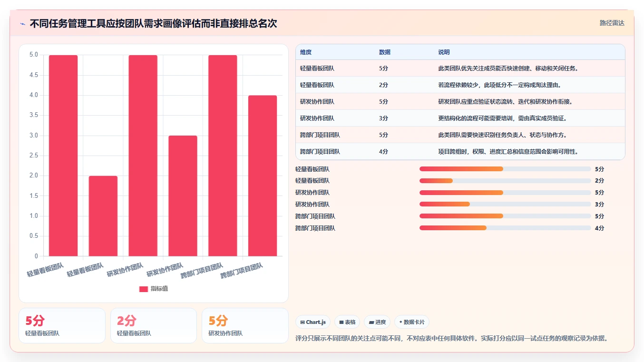Click text '此类团队优先关注成员能否快速创建、移动和关闭任务。'

click(x=508, y=68)
